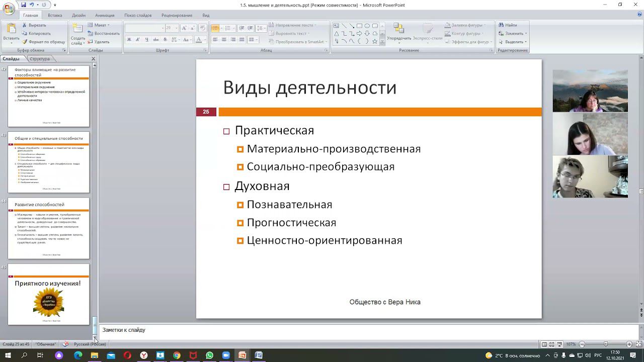Select slide 42 thumbnail
The width and height of the screenshot is (644, 362).
point(48,96)
